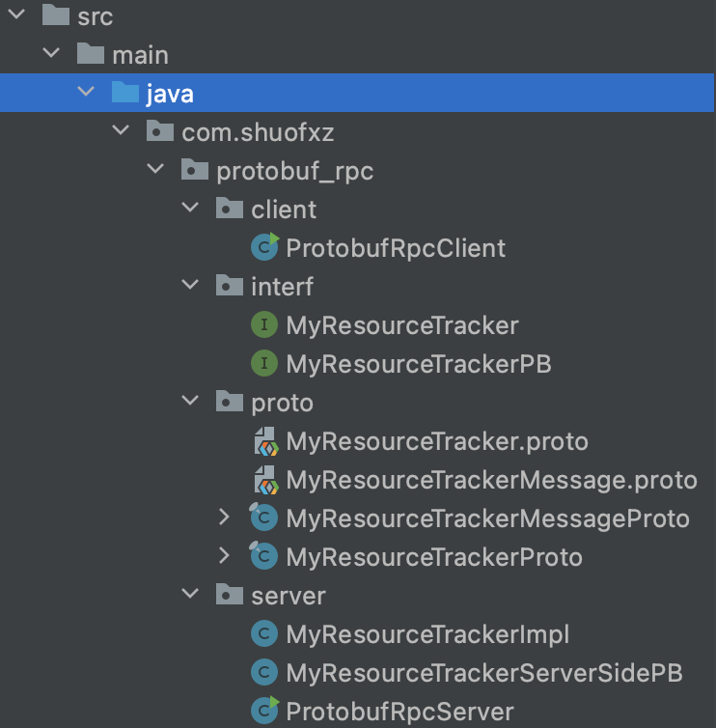The image size is (716, 728).
Task: Select the interf package label
Action: pos(282,287)
